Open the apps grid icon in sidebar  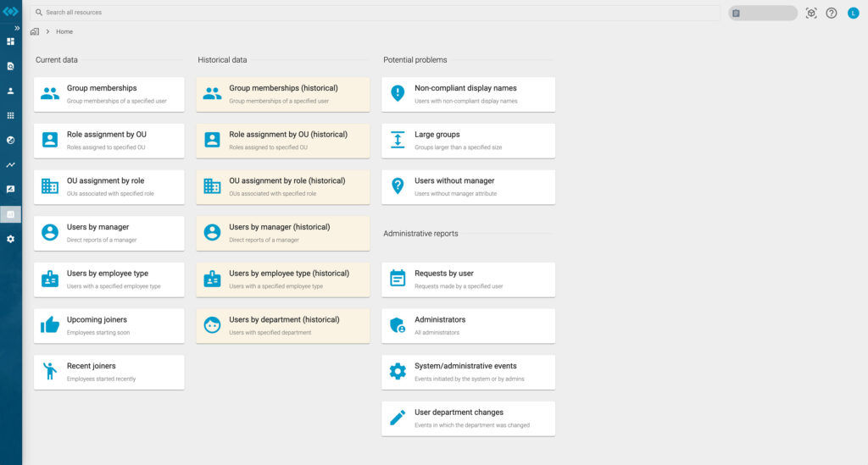(10, 115)
